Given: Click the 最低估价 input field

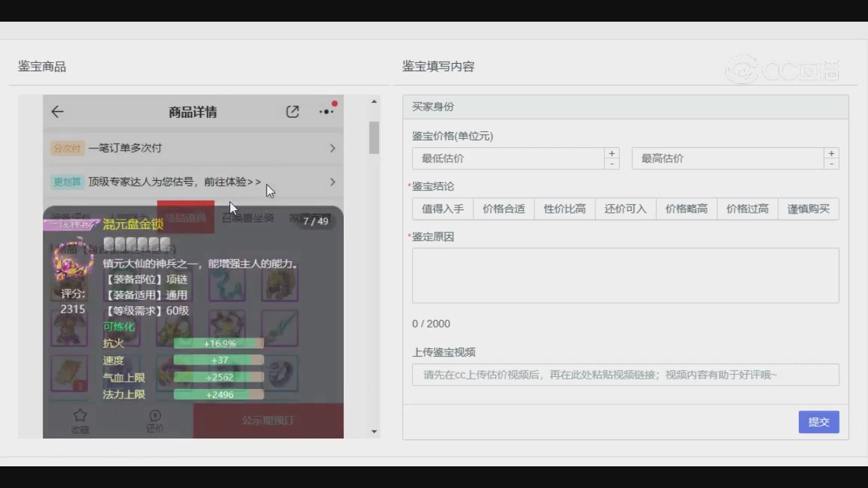Looking at the screenshot, I should pos(508,159).
